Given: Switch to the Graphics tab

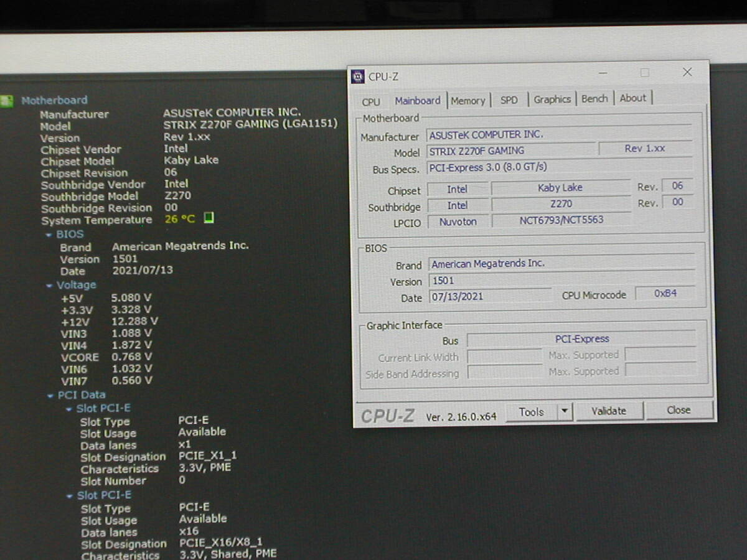Looking at the screenshot, I should [552, 99].
